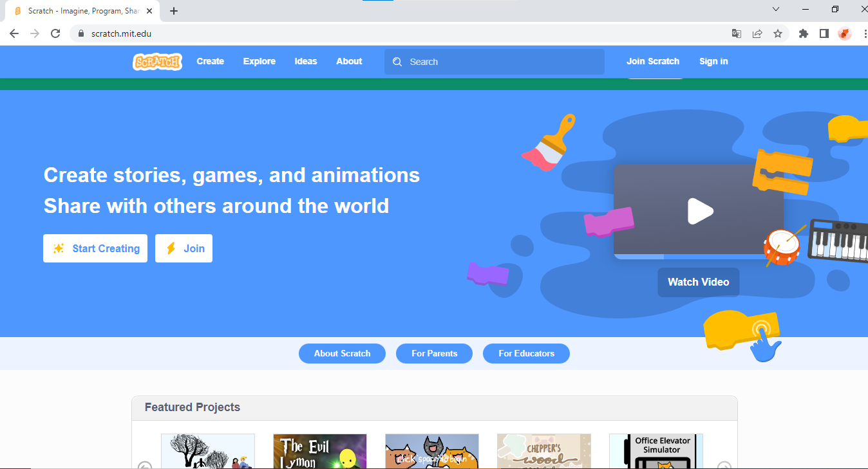Open the About page
This screenshot has width=868, height=469.
coord(349,62)
